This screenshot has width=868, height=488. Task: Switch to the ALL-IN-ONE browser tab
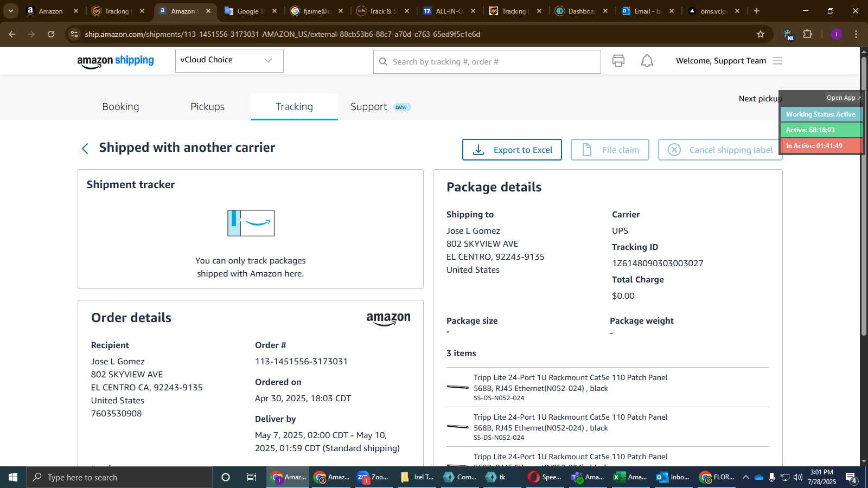[x=449, y=11]
